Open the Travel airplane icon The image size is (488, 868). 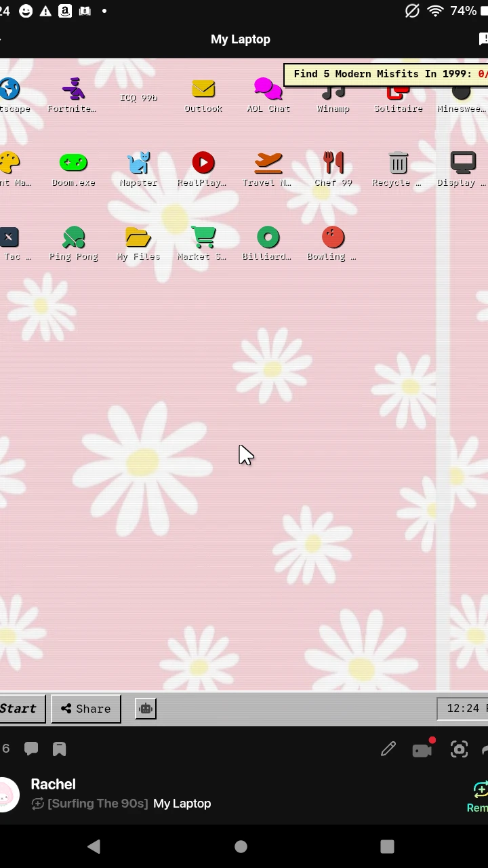coord(268,163)
